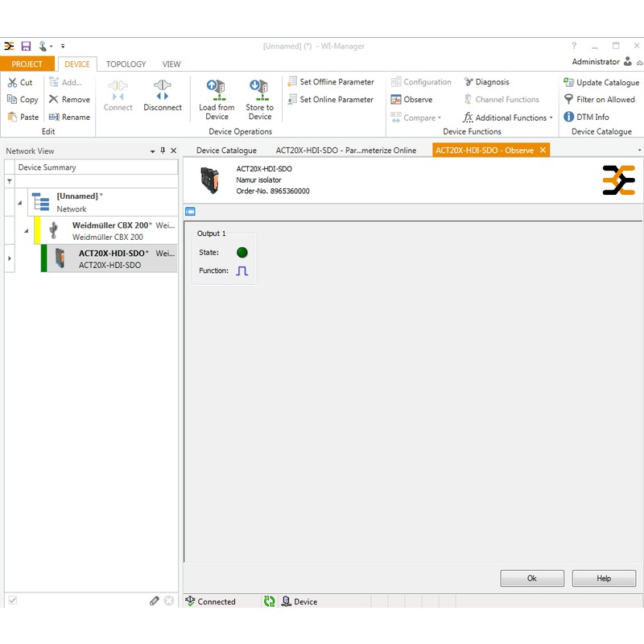
Task: Open Set Offline Parameter
Action: tap(331, 82)
